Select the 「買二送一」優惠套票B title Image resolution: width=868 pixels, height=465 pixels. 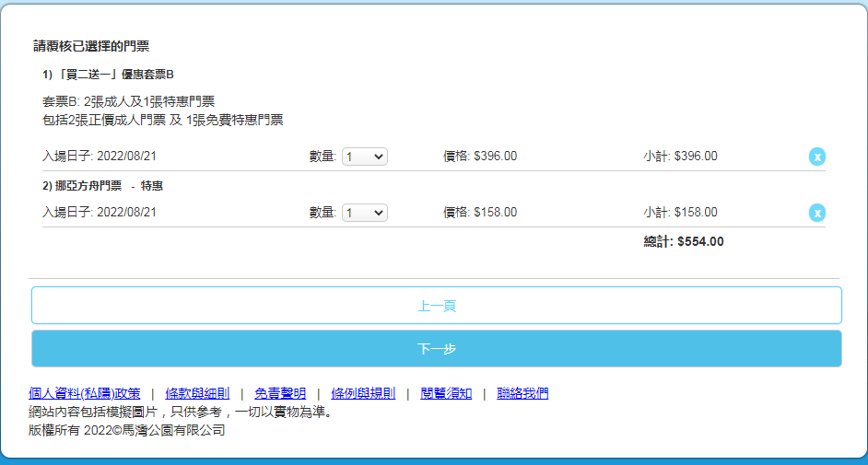click(108, 75)
